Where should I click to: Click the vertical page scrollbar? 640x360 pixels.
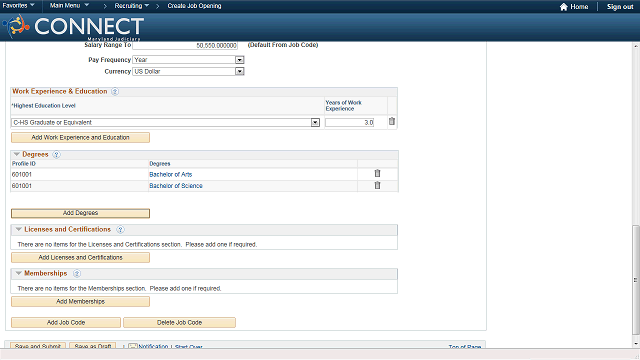point(636,280)
